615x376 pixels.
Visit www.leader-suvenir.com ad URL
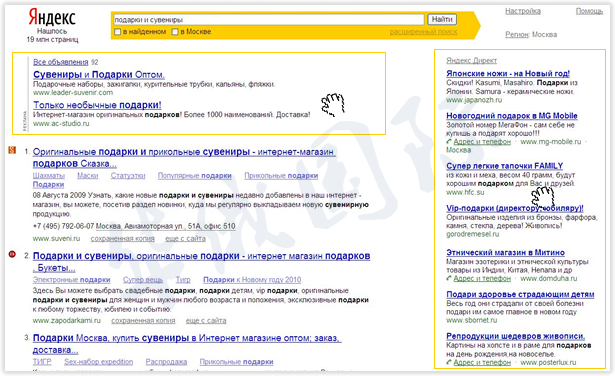coord(73,93)
